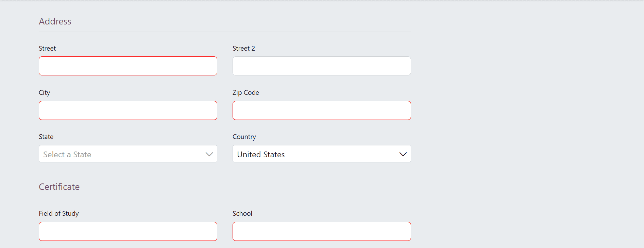Click the Country label text
This screenshot has width=644, height=248.
tap(244, 137)
